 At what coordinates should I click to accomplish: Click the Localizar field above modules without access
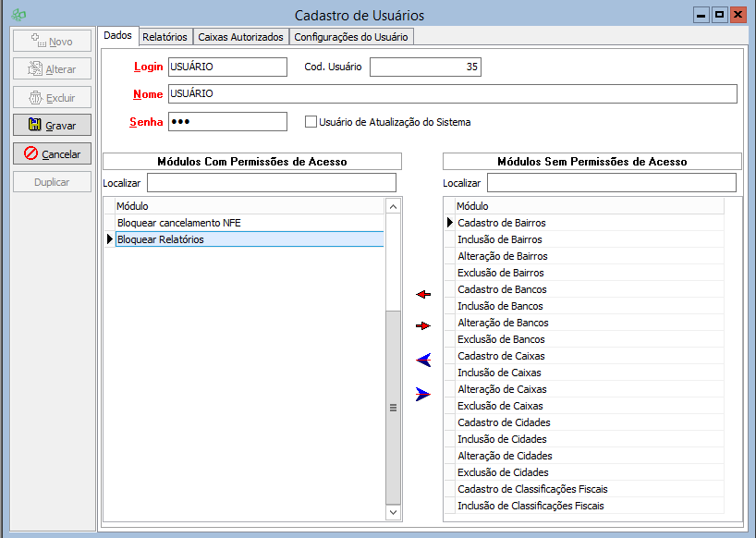pyautogui.click(x=611, y=183)
